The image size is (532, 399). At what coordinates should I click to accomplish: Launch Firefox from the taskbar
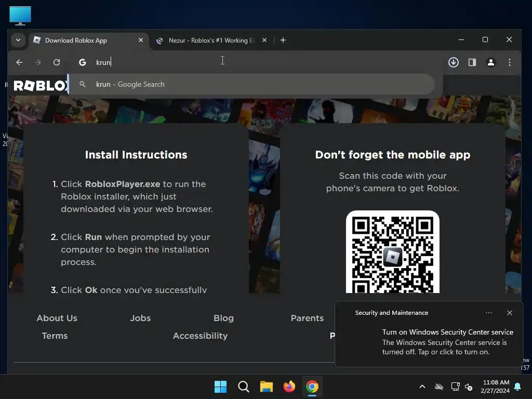pyautogui.click(x=289, y=387)
